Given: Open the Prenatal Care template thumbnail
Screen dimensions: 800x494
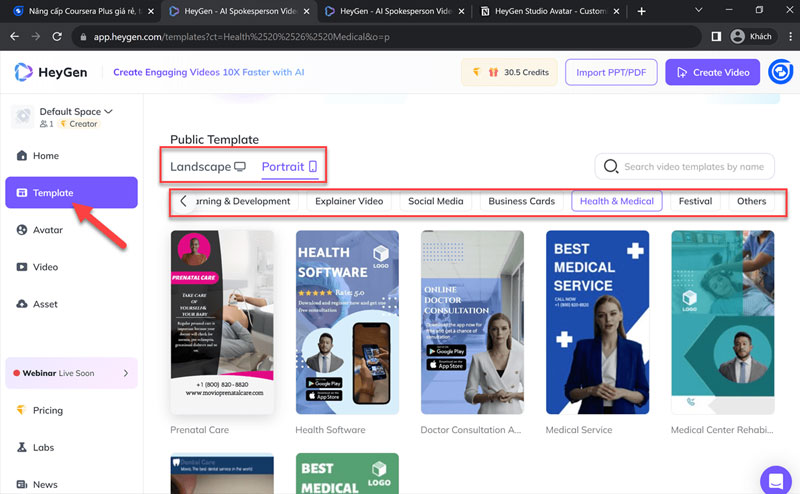Looking at the screenshot, I should (x=222, y=322).
